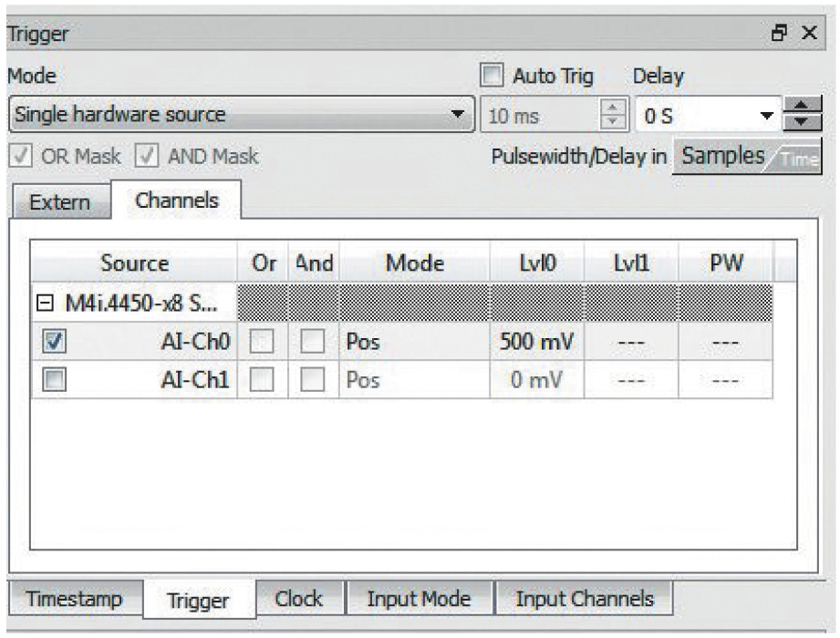Click the 10 ms auto trigger field
Image resolution: width=840 pixels, height=638 pixels.
point(540,115)
